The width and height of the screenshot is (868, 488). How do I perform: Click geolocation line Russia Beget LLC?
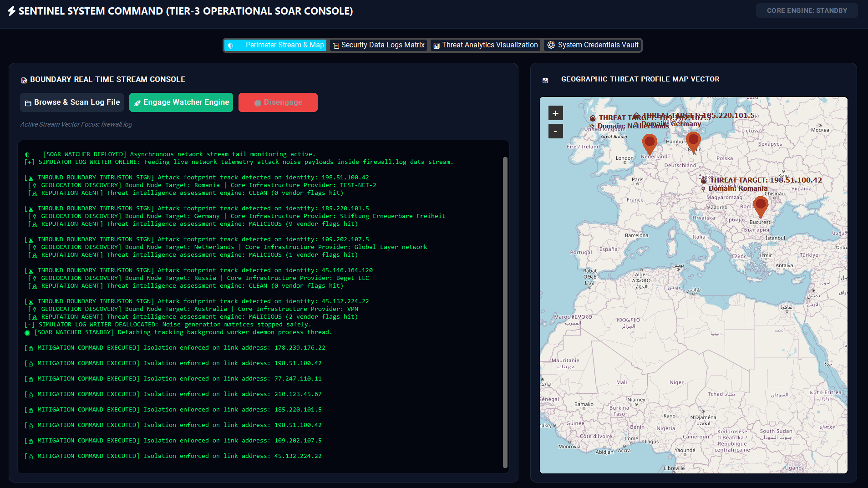[x=198, y=278]
